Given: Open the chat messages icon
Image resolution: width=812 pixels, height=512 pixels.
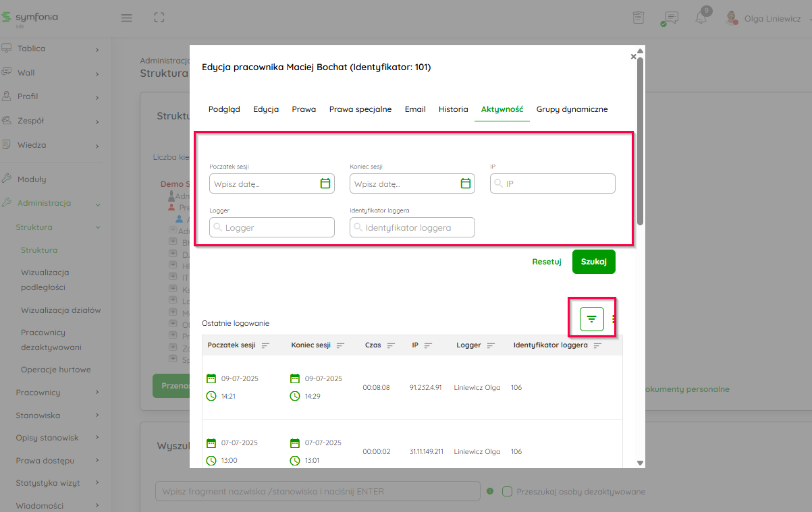Looking at the screenshot, I should [x=671, y=18].
